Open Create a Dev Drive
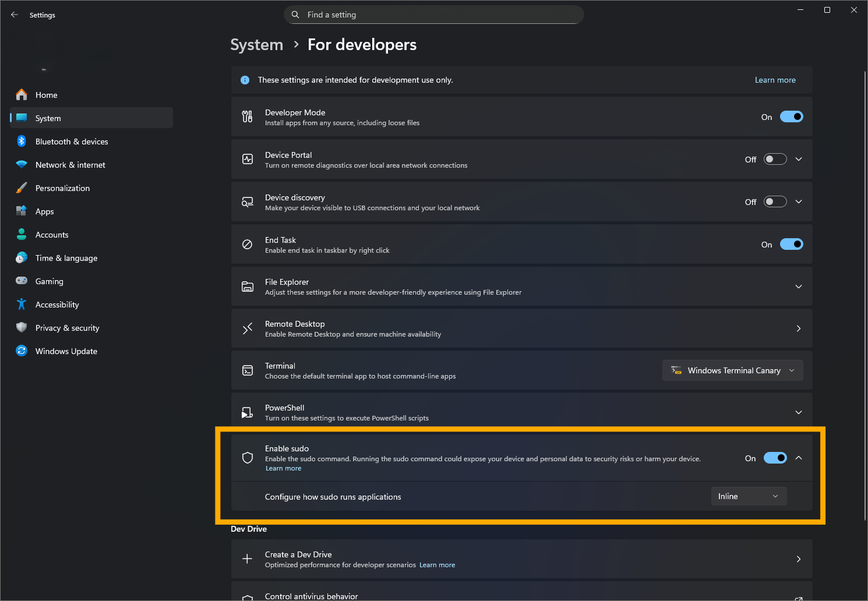Screen dimensions: 868x601 click(x=522, y=558)
